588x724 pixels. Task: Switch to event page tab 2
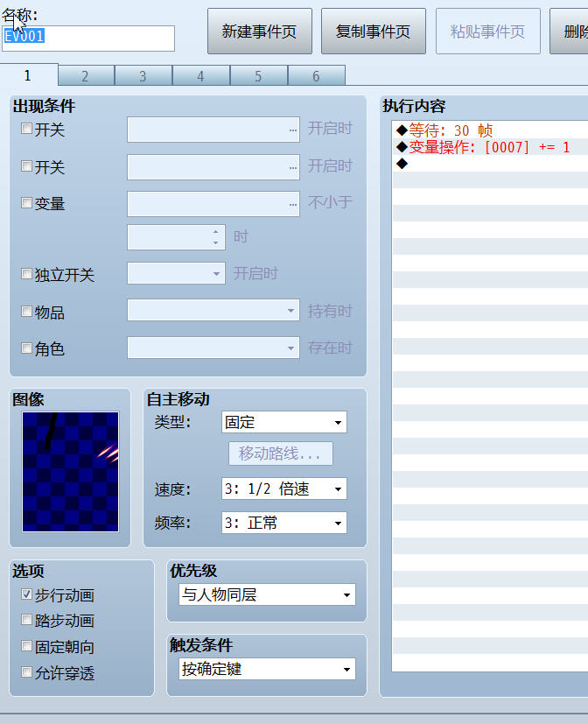tap(86, 76)
